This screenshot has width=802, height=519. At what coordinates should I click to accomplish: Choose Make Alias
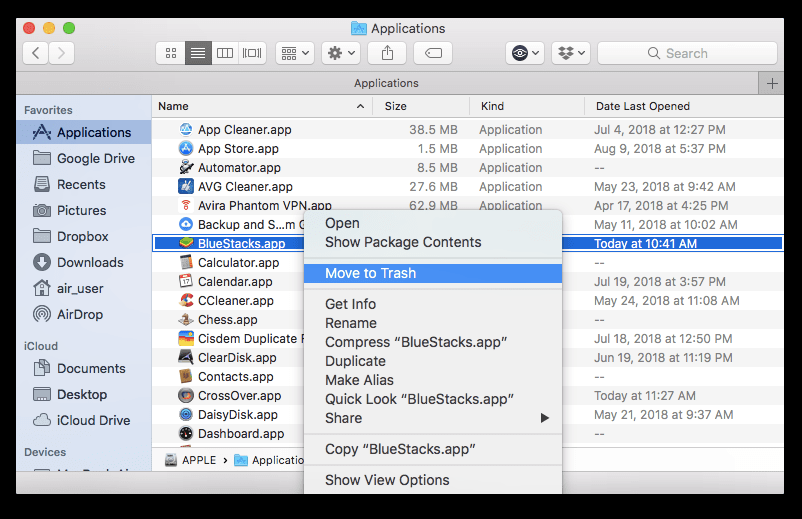click(433, 380)
